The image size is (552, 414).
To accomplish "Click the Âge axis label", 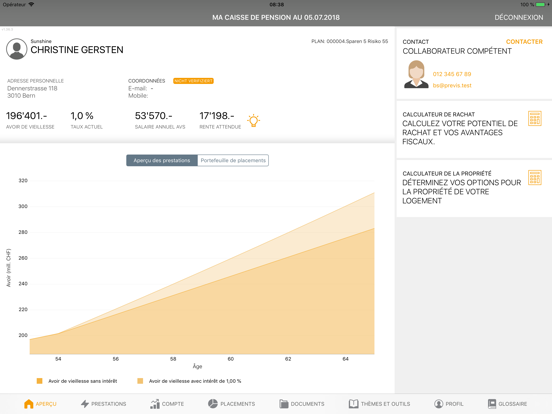I will pos(197,366).
